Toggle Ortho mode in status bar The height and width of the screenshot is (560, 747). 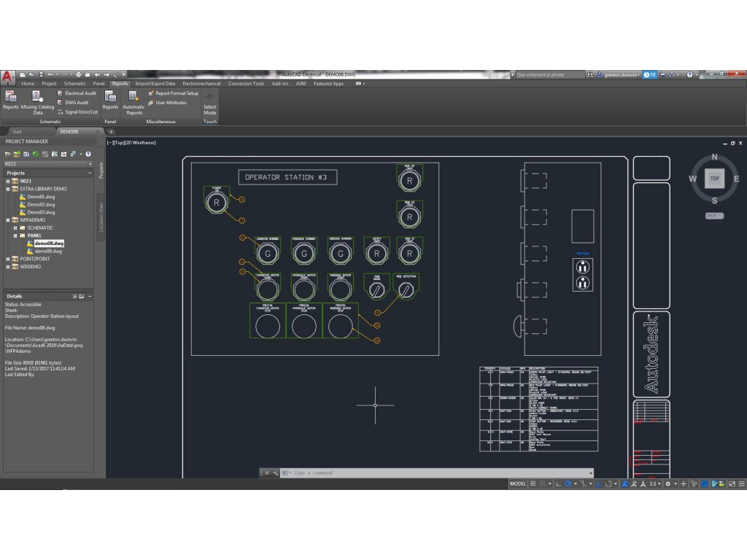(x=558, y=484)
